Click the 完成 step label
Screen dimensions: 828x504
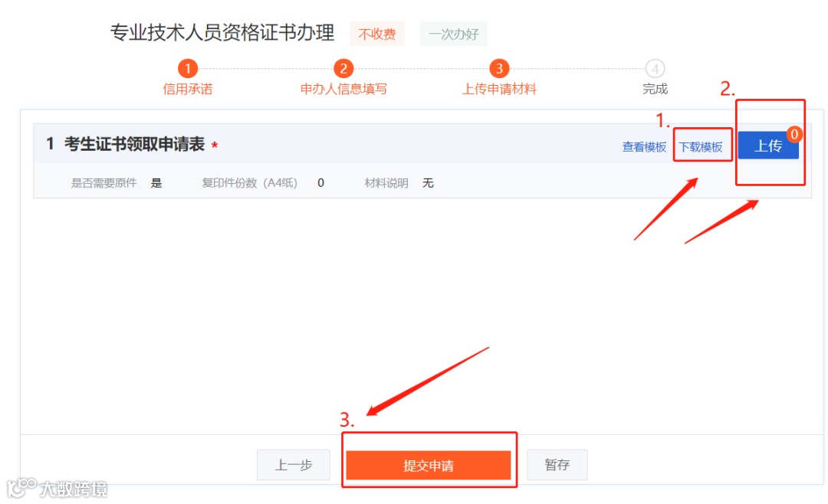click(x=655, y=89)
